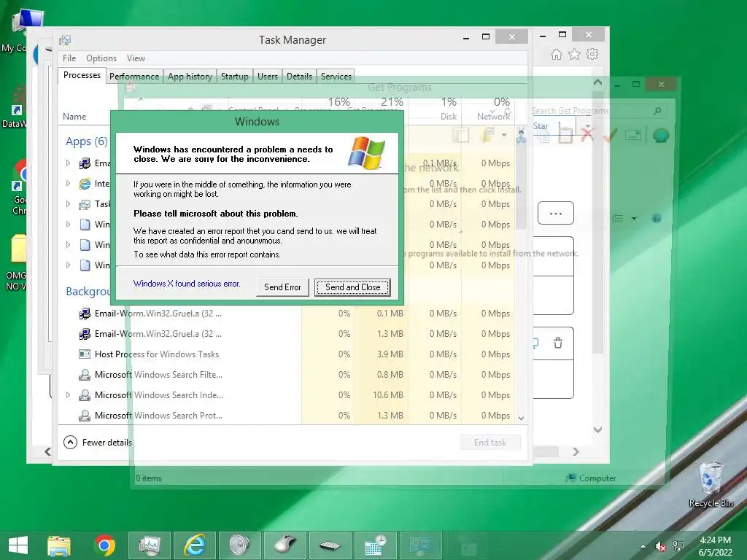Screen dimensions: 747x560
Task: Select the Processes tab
Action: (x=82, y=75)
